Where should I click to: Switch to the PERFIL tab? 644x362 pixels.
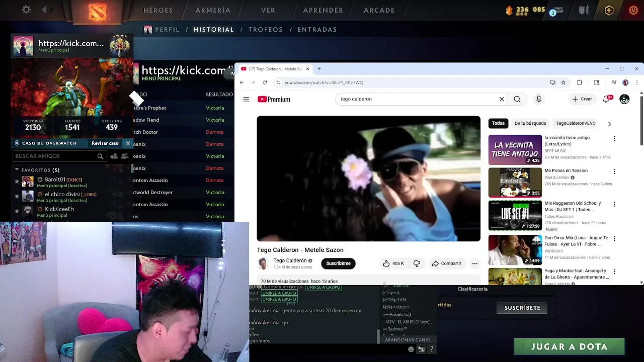(167, 30)
